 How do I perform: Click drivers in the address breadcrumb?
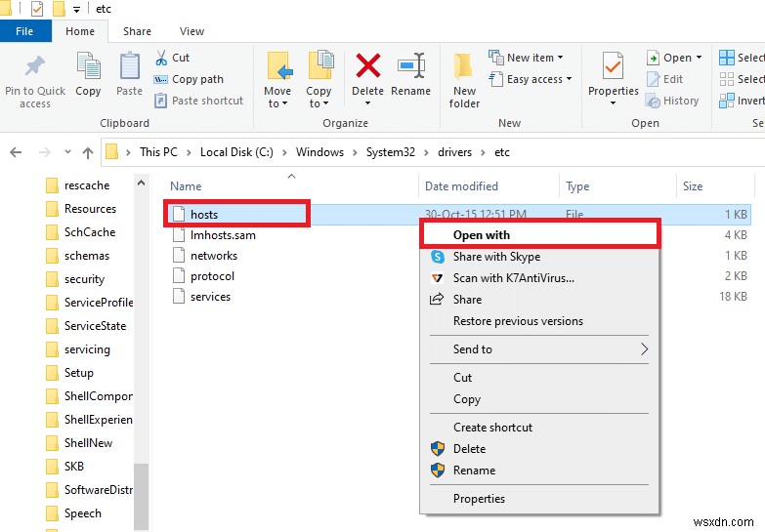click(x=454, y=152)
